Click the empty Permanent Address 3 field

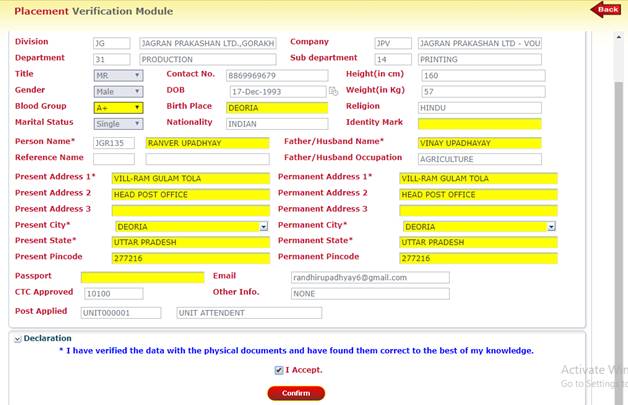tap(478, 210)
